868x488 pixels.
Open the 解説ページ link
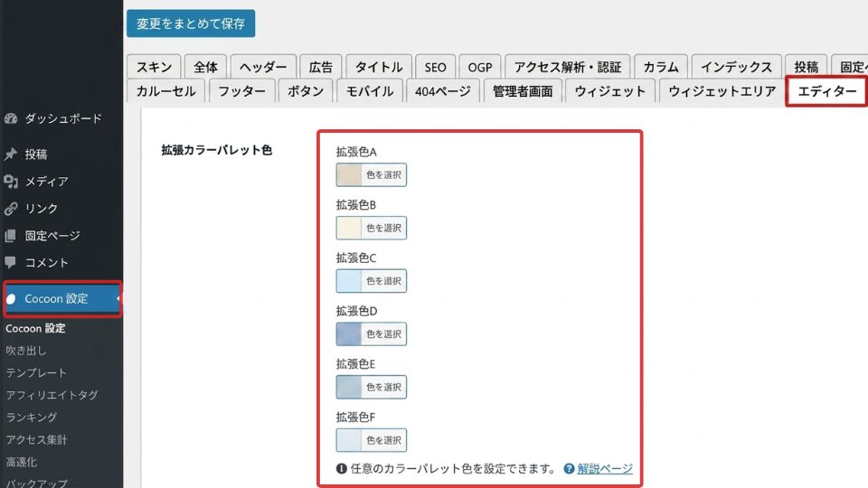[x=605, y=469]
